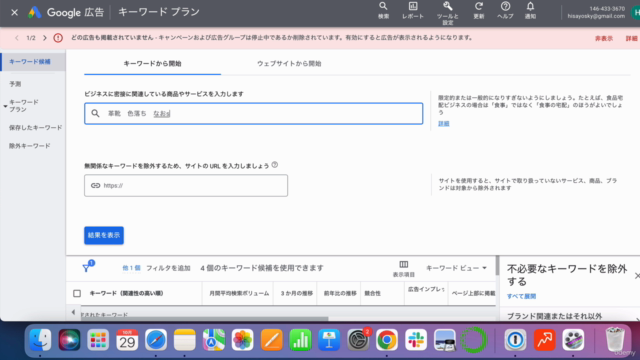The height and width of the screenshot is (360, 640).
Task: Open 除外キーワード in sidebar
Action: (x=30, y=146)
